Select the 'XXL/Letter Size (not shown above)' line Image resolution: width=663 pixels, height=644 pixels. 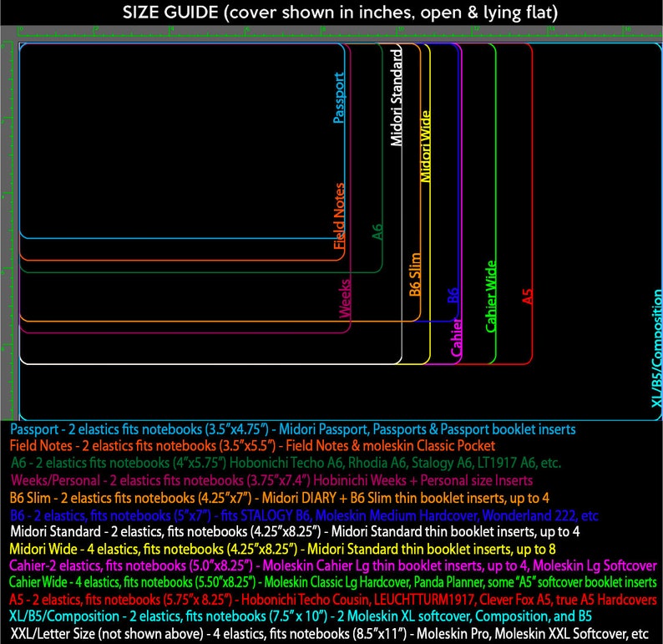(x=329, y=633)
